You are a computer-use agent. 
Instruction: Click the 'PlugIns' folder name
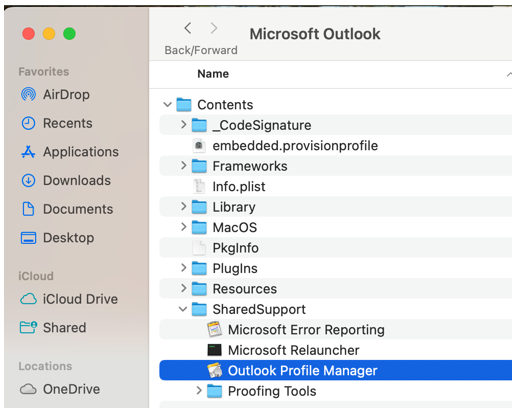tap(235, 268)
